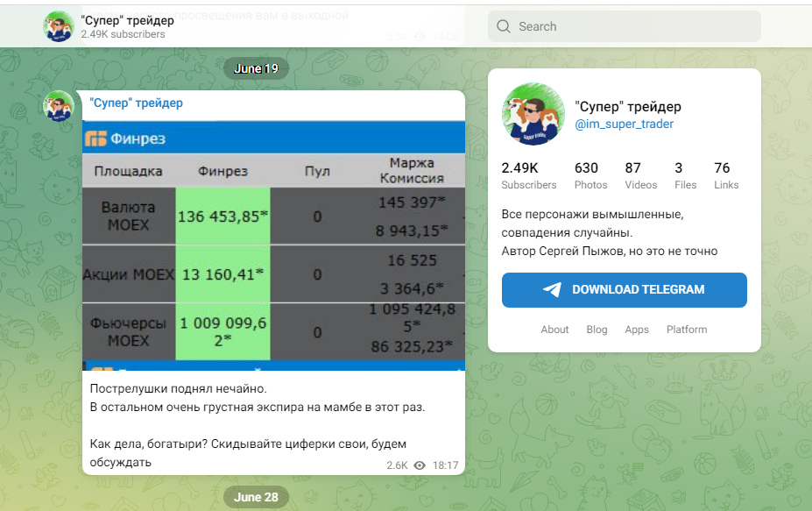Open the "Супер" трейдер header title
Viewport: 812px width, 511px height.
click(x=127, y=20)
